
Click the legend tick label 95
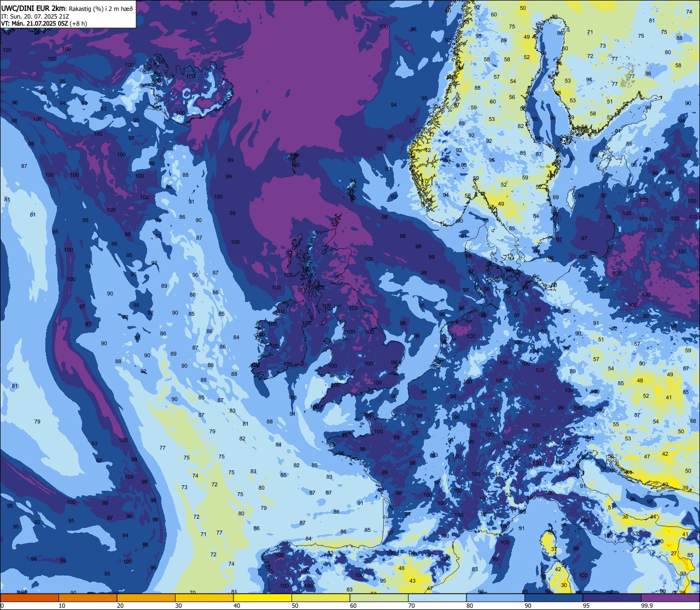(x=586, y=606)
